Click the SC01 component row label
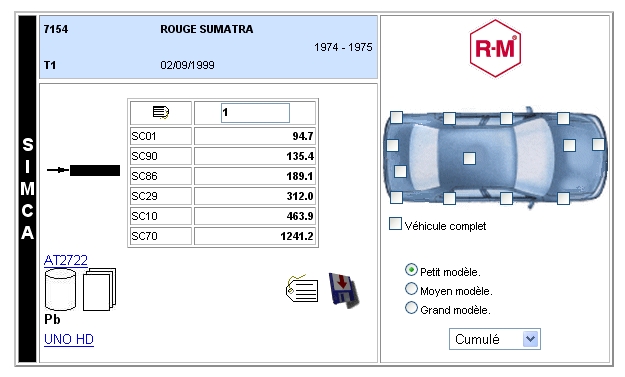 click(161, 136)
